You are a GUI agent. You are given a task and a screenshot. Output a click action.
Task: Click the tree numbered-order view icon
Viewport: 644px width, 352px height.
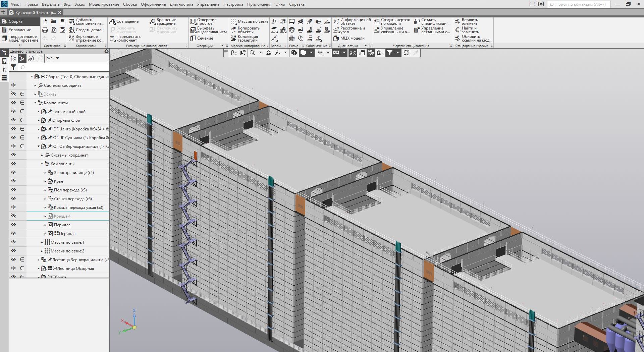pos(13,58)
